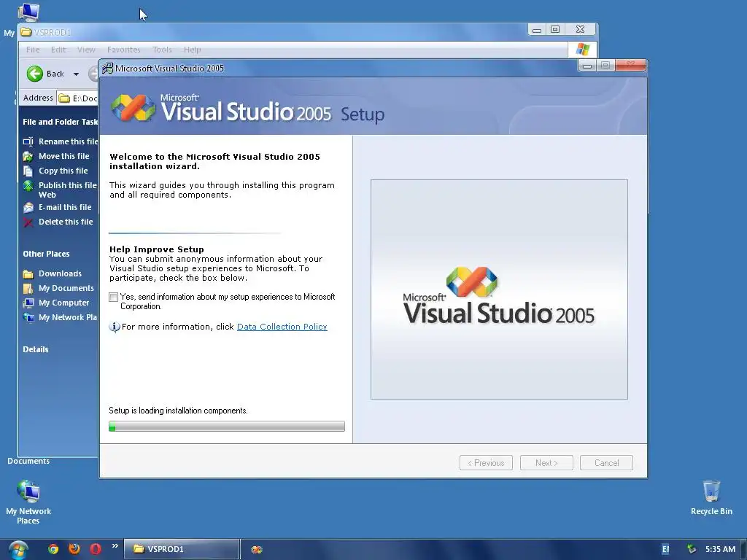Click the Copy this file link
Screen dimensions: 747x560
pos(63,171)
